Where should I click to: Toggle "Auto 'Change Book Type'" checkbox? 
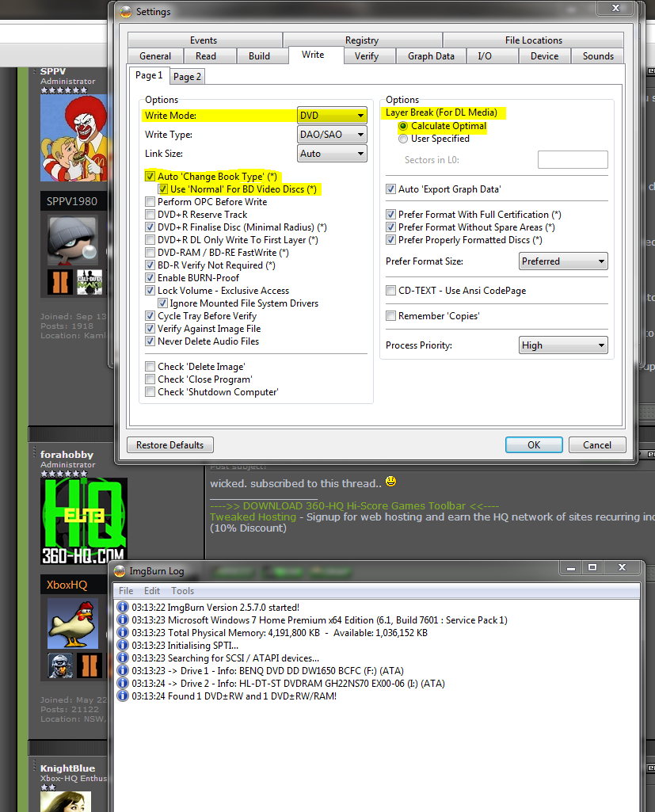[150, 177]
